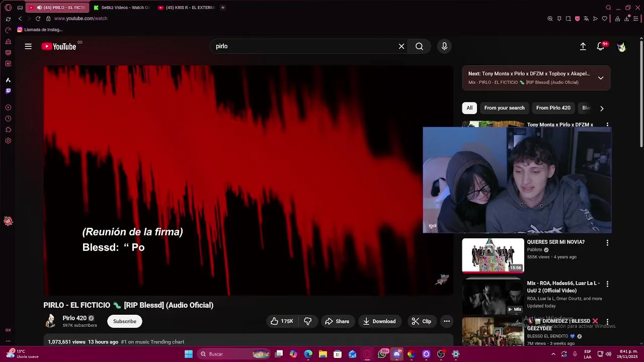Viewport: 644px width, 362px height.
Task: Select the From your search chip
Action: click(504, 108)
